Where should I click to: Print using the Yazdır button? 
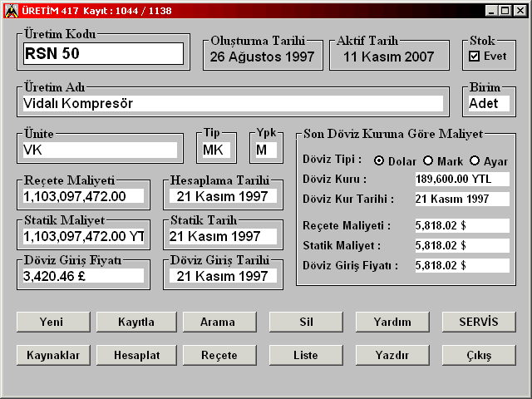[x=392, y=355]
